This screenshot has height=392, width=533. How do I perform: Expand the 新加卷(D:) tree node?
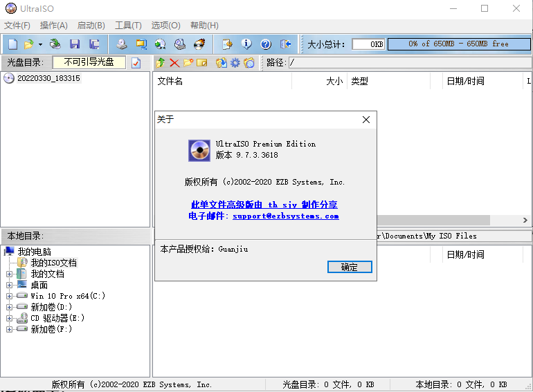(9, 307)
